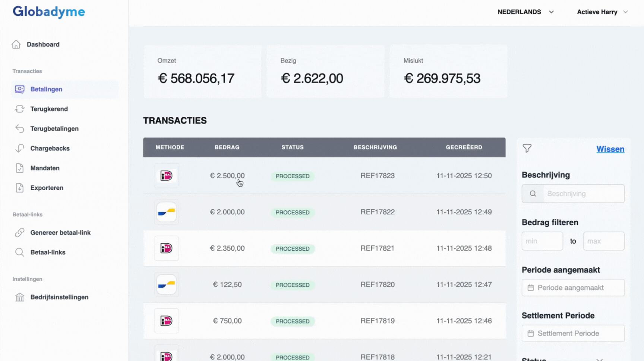Open the NEDERLANDS language dropdown
This screenshot has height=361, width=644.
pos(525,12)
